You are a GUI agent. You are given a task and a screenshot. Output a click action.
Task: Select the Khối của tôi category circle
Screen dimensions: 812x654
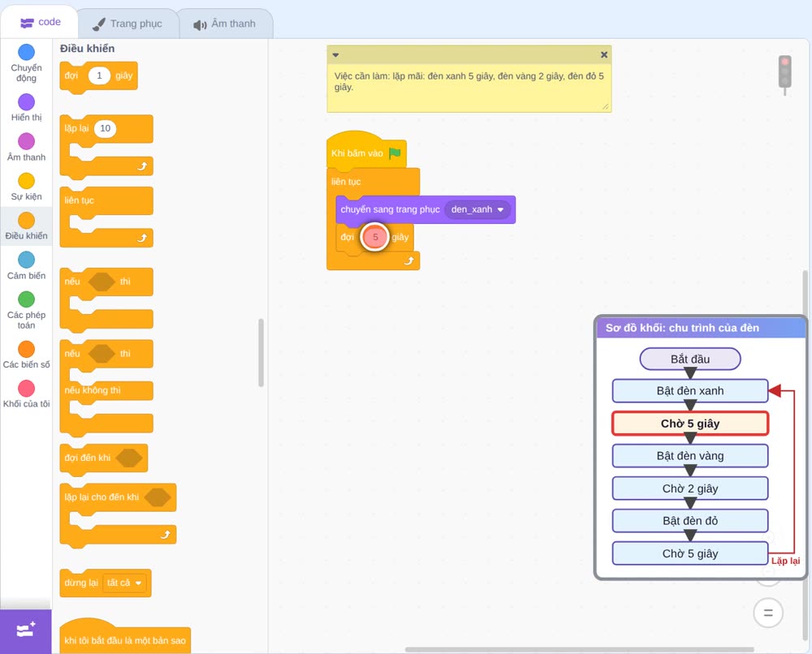tap(27, 388)
